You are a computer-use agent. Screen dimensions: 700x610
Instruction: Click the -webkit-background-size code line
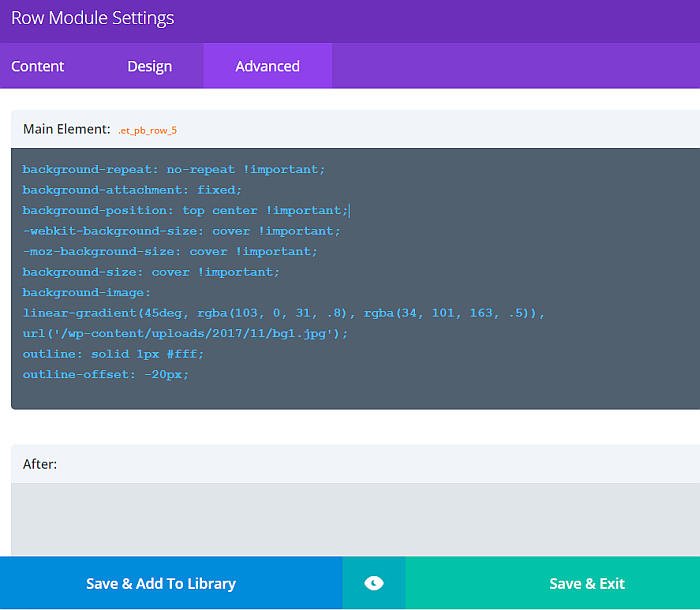click(181, 231)
